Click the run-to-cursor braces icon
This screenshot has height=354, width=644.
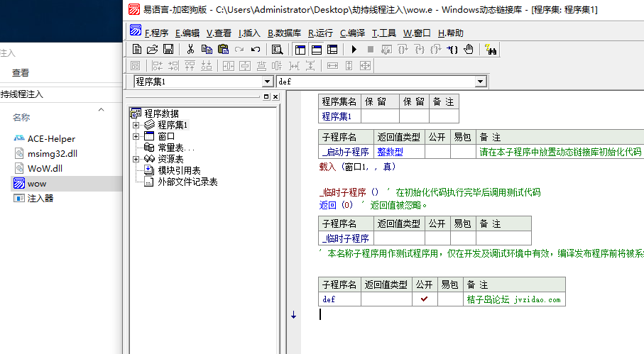click(452, 50)
